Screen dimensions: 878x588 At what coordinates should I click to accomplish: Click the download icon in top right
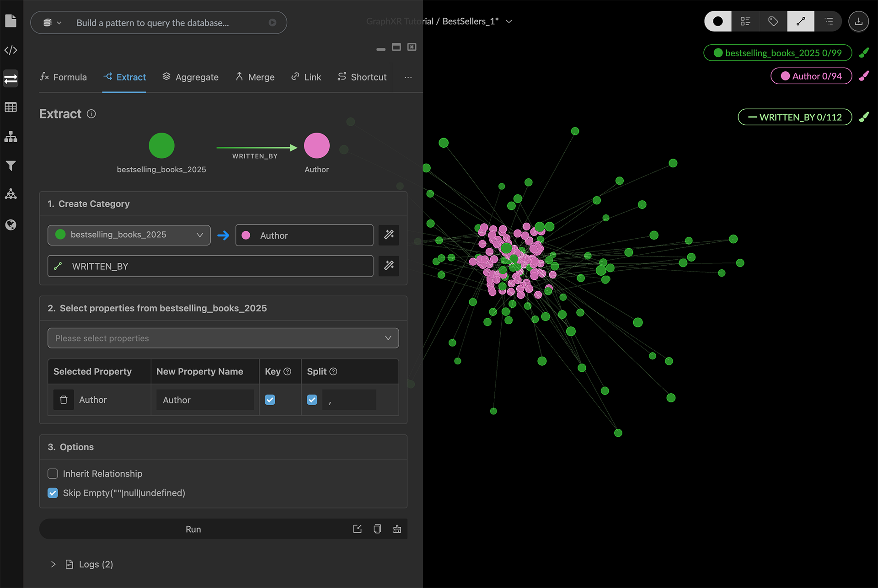click(x=858, y=21)
